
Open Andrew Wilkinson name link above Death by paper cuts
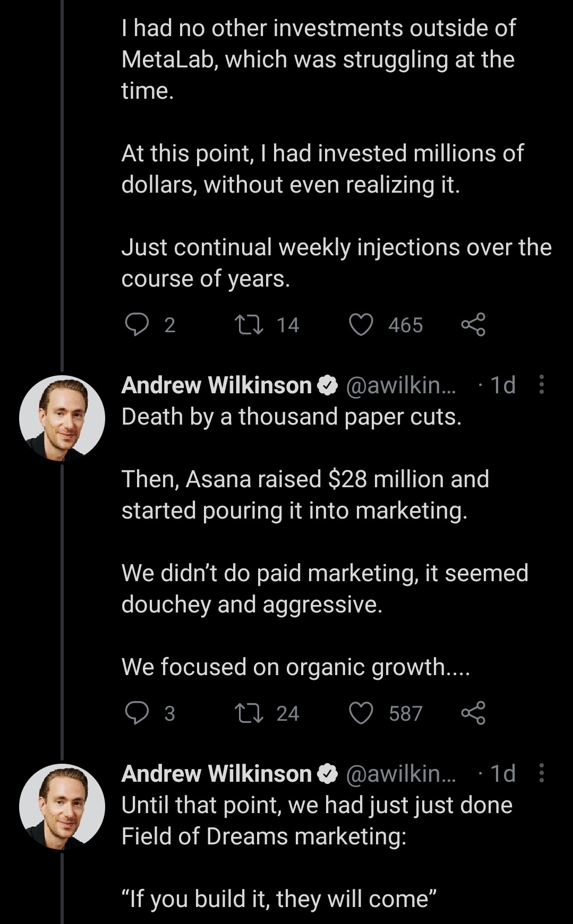(x=217, y=385)
